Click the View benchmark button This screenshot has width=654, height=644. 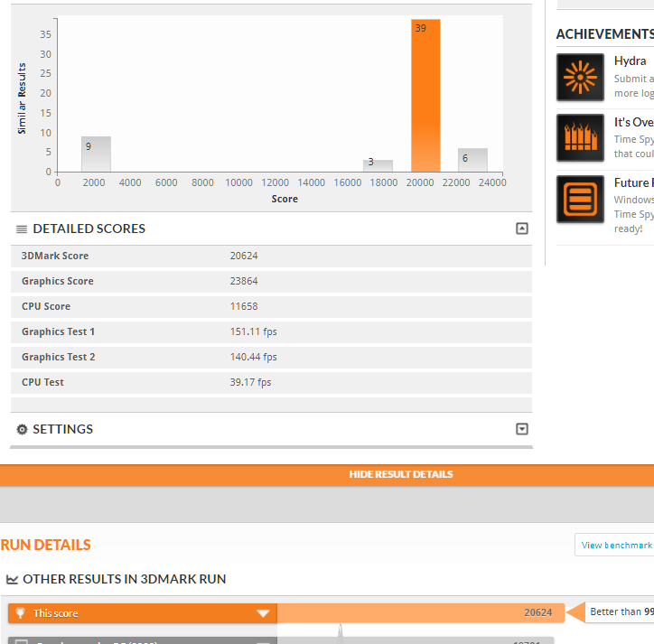point(616,545)
